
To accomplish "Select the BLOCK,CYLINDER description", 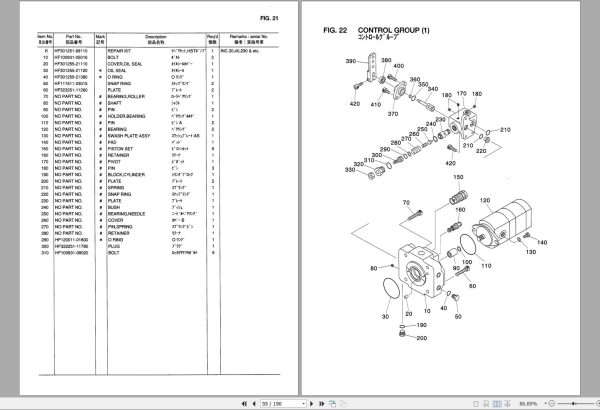I will tap(126, 175).
